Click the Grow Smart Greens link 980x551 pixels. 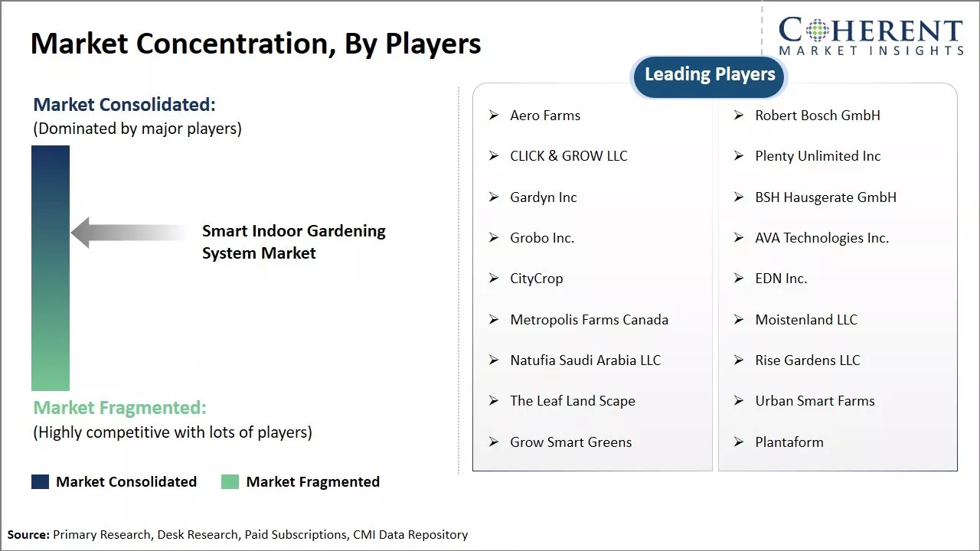(x=570, y=442)
